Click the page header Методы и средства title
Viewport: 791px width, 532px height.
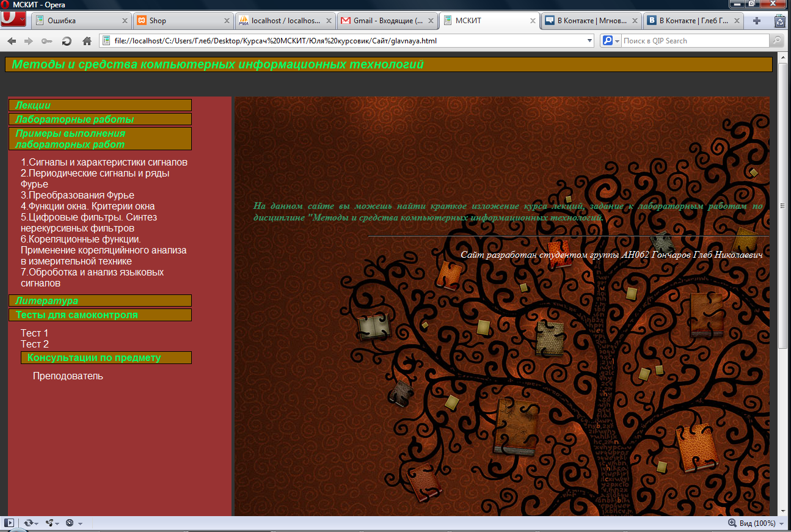click(217, 65)
